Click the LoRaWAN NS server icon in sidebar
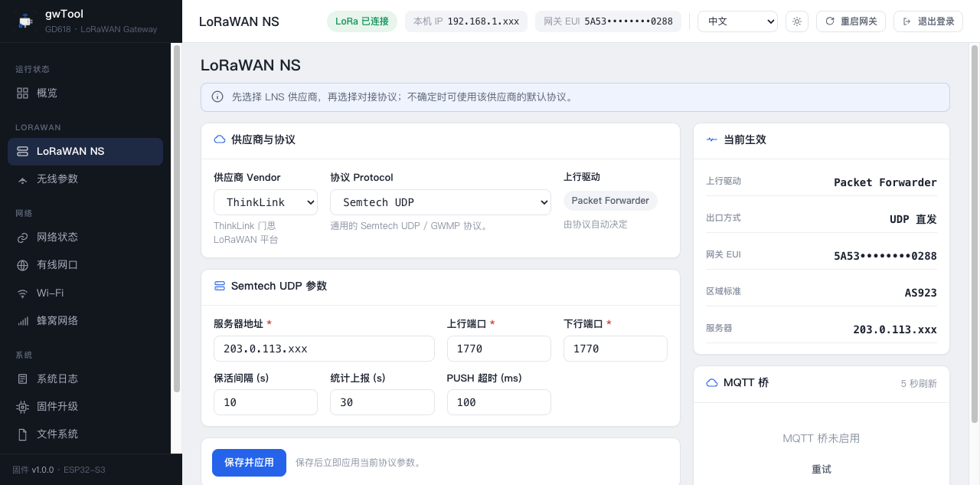Viewport: 980px width, 485px height. point(23,151)
